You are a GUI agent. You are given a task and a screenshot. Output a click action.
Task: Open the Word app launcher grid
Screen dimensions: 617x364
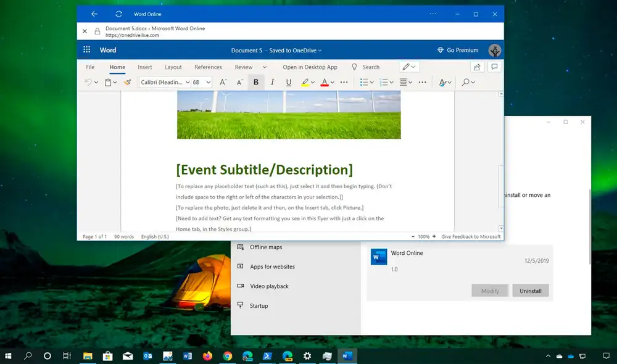coord(87,50)
